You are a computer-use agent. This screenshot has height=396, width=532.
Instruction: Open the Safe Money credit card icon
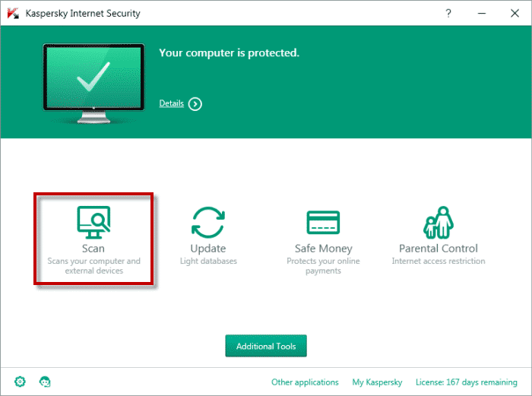click(x=323, y=222)
